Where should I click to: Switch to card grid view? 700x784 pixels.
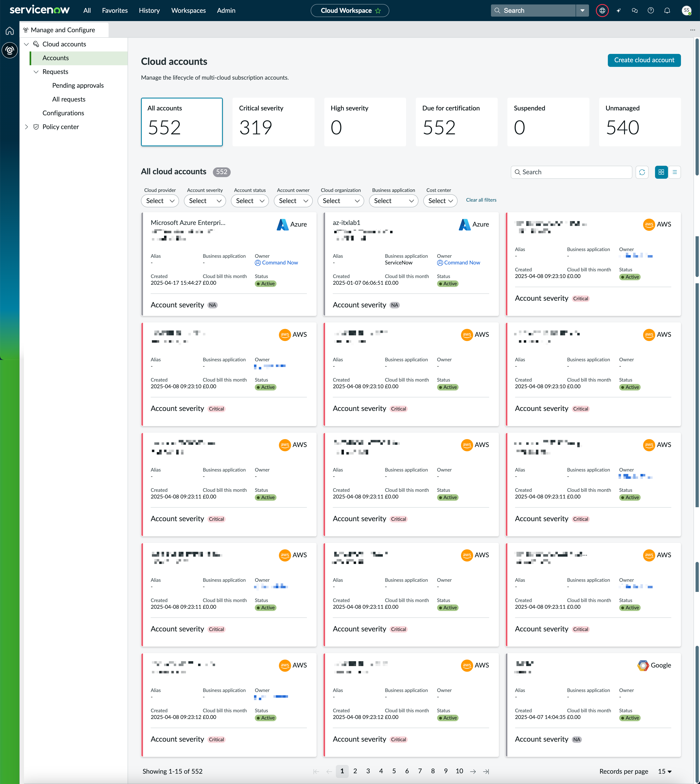[661, 172]
